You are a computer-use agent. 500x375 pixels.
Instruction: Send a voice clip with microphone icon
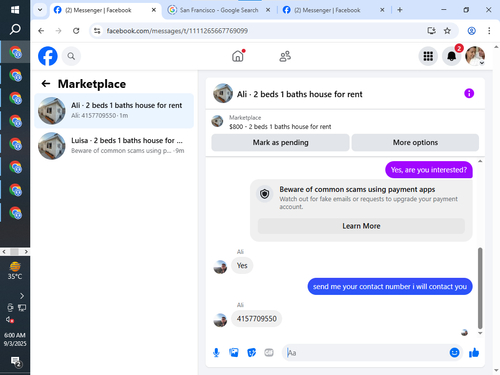216,352
